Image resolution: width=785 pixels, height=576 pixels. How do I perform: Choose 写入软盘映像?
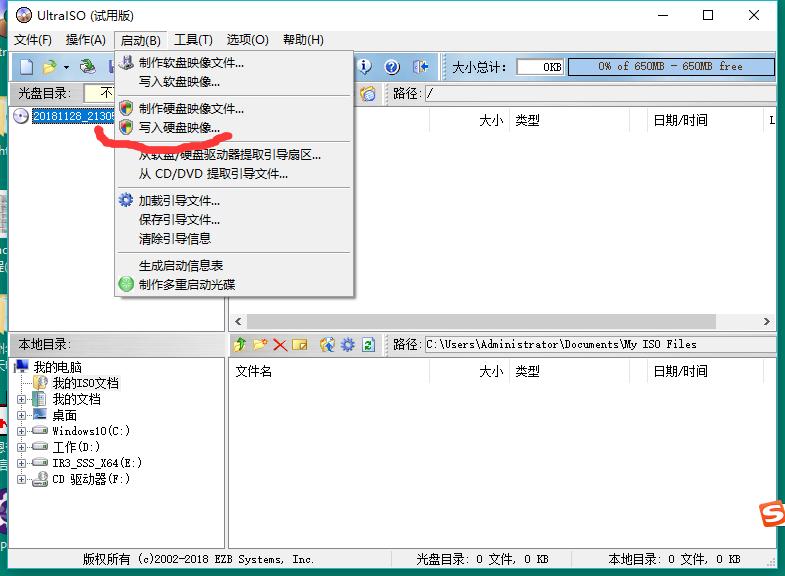(234, 82)
